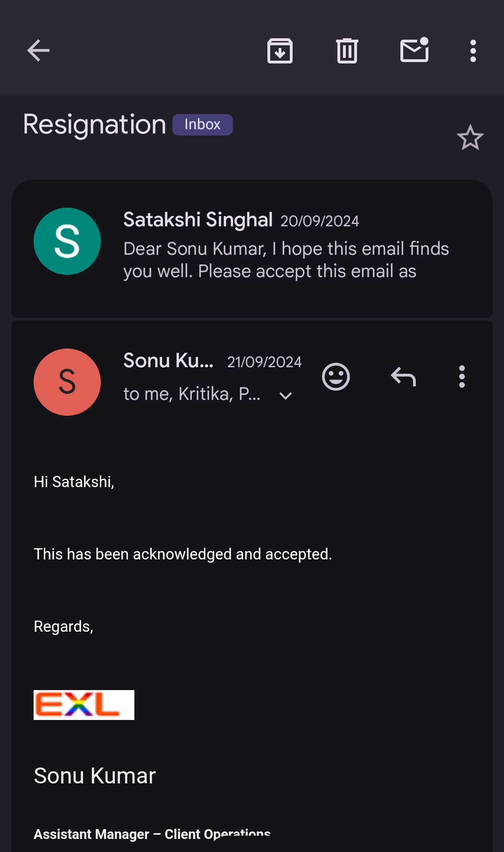Viewport: 504px width, 852px height.
Task: Open Satakshi Singhal's green avatar
Action: pos(67,241)
